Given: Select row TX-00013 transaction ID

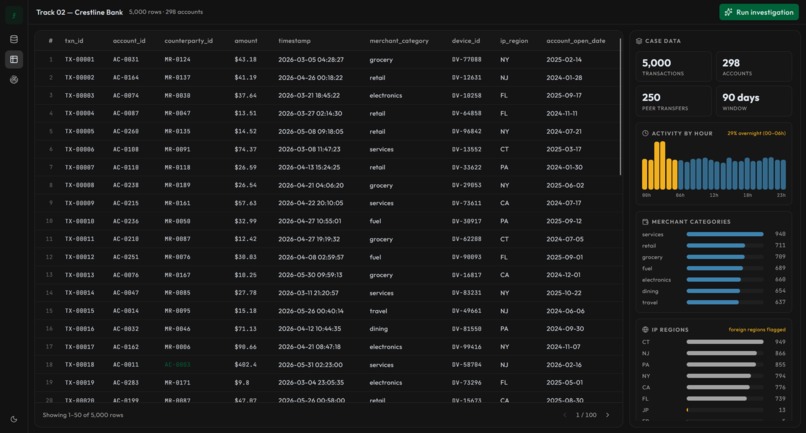Looking at the screenshot, I should click(x=79, y=275).
